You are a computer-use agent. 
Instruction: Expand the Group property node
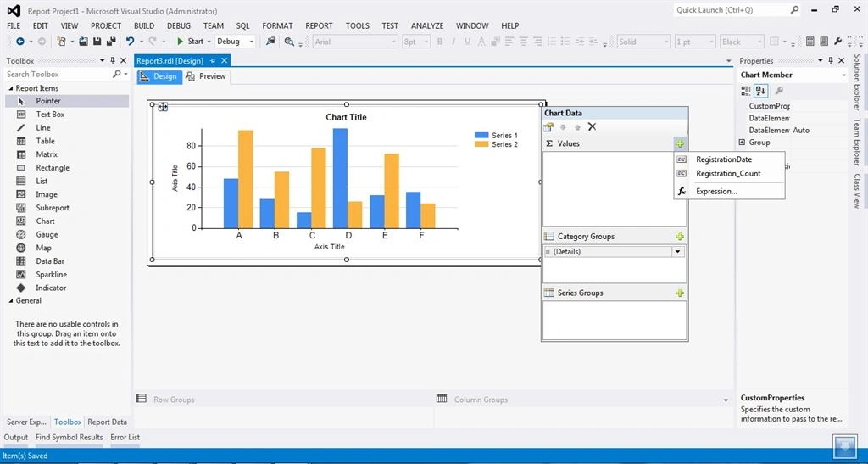742,143
